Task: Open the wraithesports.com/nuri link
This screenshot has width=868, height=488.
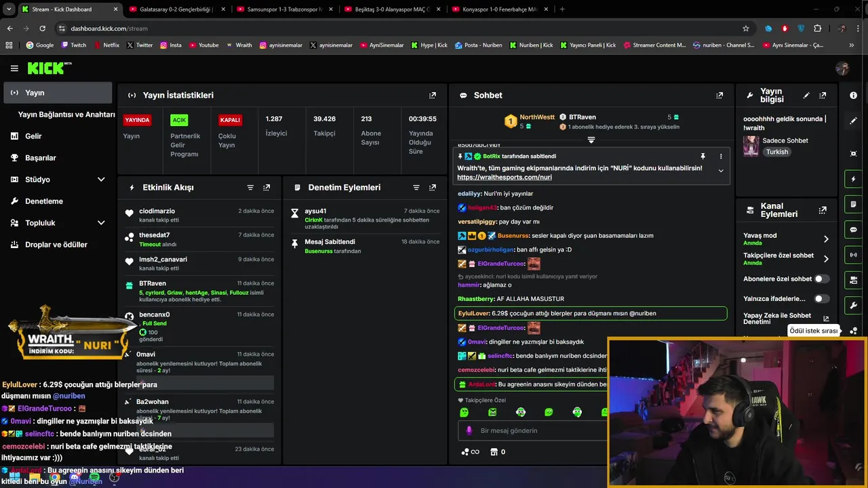Action: pos(505,178)
